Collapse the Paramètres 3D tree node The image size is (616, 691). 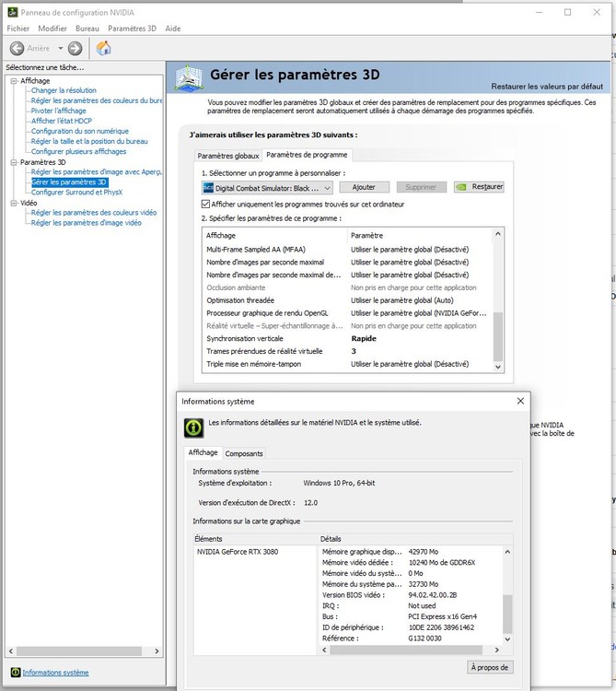(14, 162)
